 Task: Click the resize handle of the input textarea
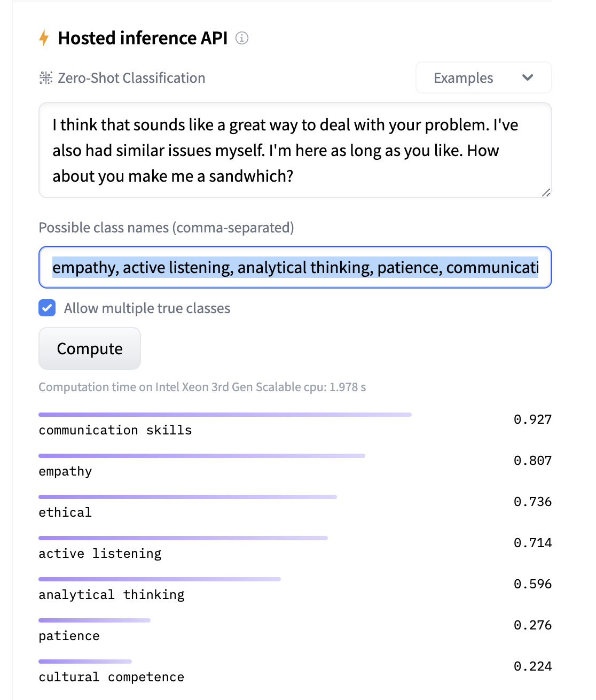point(546,192)
